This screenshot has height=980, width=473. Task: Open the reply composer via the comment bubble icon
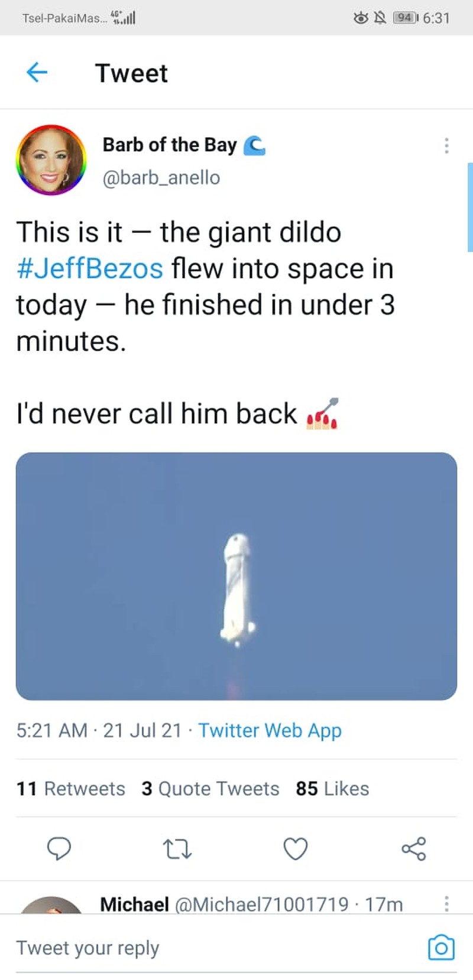click(x=60, y=849)
